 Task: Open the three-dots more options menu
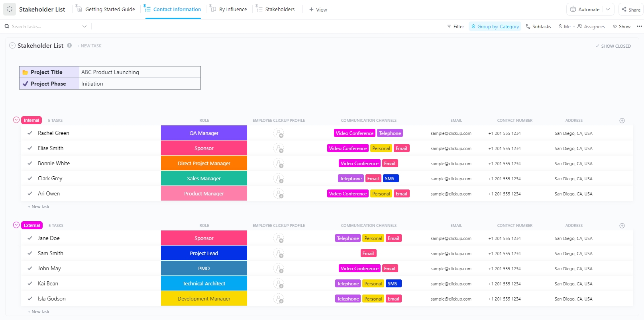click(x=639, y=26)
